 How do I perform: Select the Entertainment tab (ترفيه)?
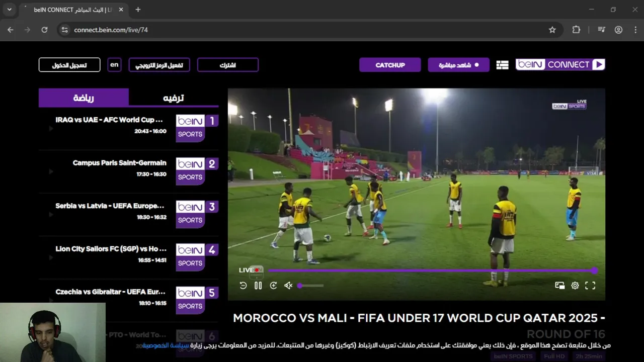[x=174, y=98]
